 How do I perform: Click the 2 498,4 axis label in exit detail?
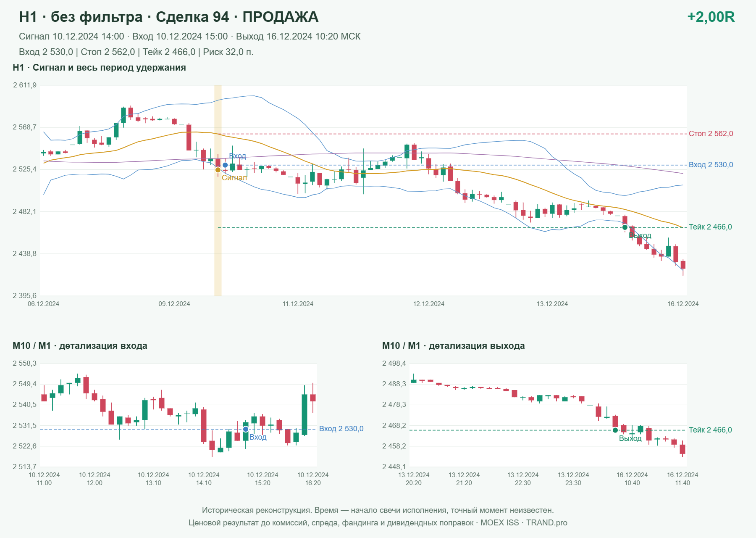pyautogui.click(x=394, y=364)
